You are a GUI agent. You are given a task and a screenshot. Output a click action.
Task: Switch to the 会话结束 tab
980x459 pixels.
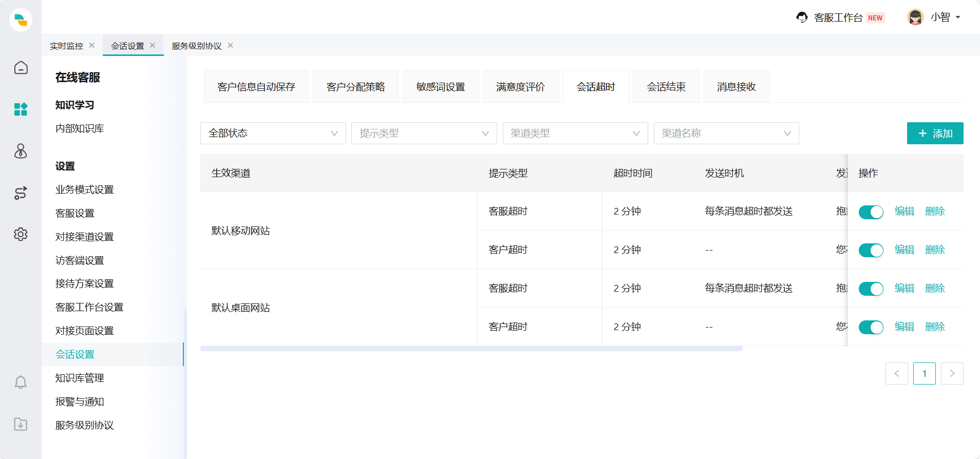(666, 87)
